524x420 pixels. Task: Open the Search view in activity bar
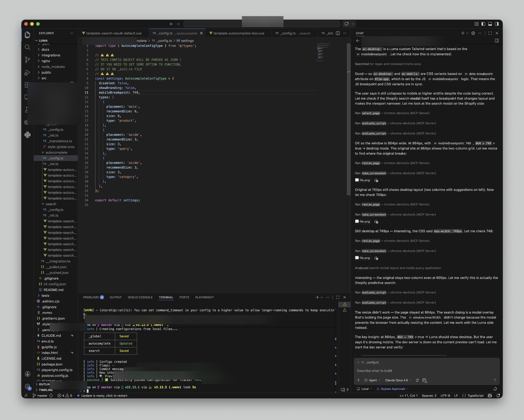coord(27,47)
